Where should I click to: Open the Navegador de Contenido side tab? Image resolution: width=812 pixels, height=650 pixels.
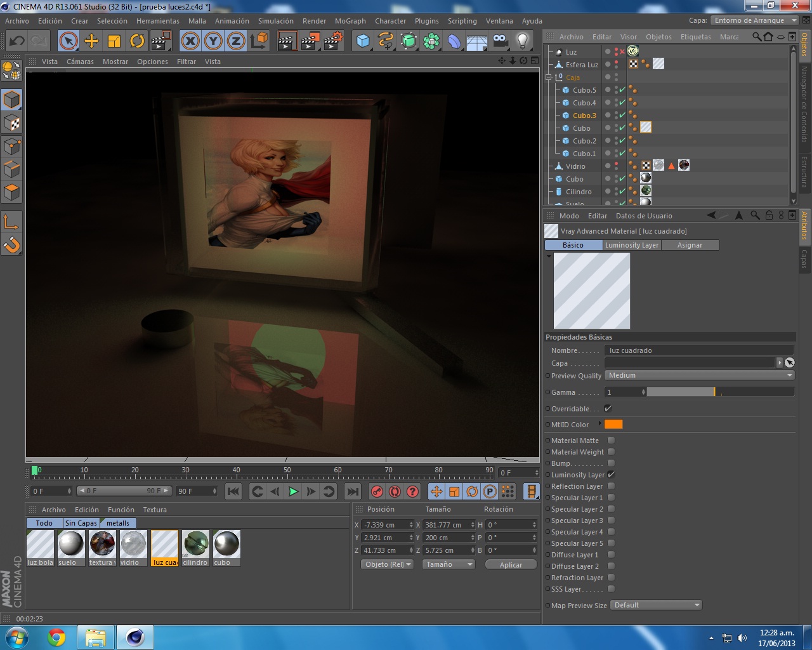pos(804,104)
